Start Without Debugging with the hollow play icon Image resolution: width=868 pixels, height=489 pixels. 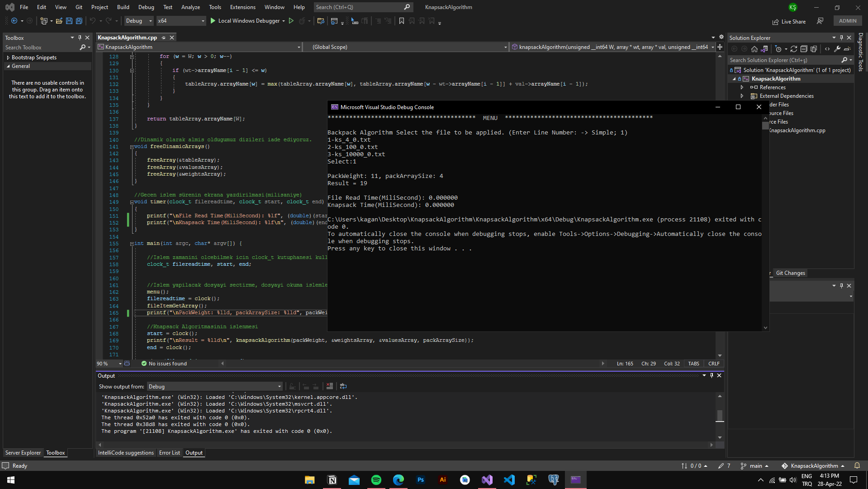pyautogui.click(x=291, y=21)
